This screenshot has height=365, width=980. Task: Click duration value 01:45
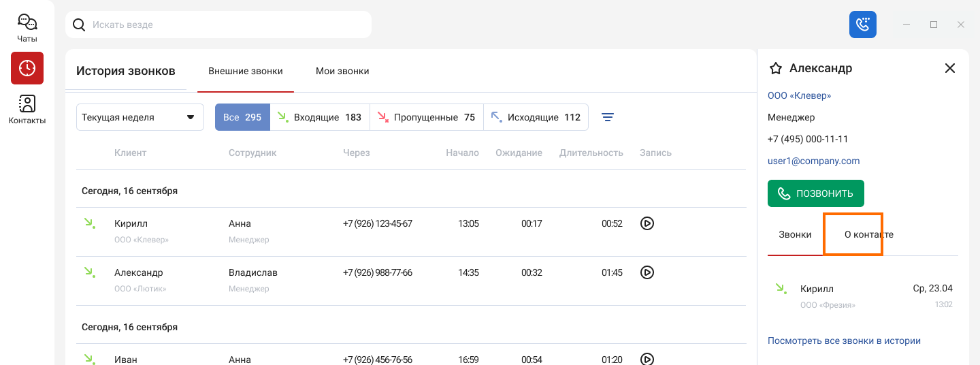(612, 272)
